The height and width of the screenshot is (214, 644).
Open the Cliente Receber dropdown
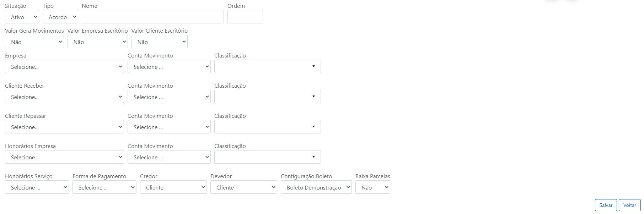(64, 97)
